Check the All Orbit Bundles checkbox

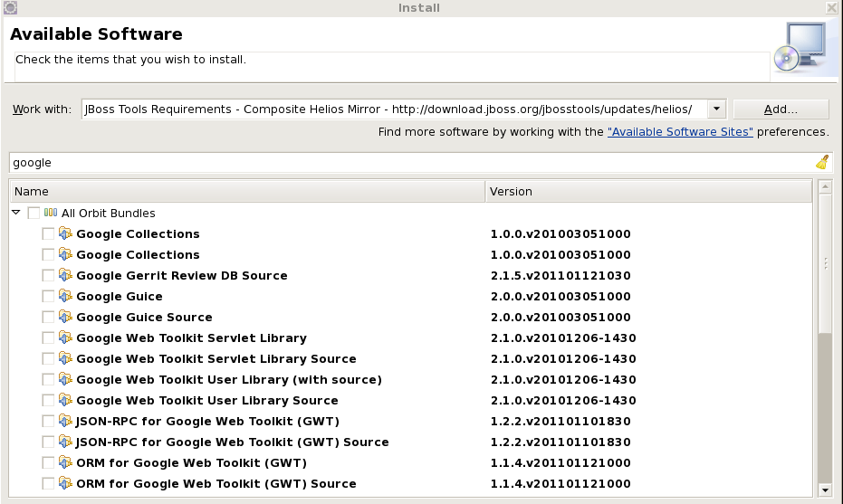[34, 214]
